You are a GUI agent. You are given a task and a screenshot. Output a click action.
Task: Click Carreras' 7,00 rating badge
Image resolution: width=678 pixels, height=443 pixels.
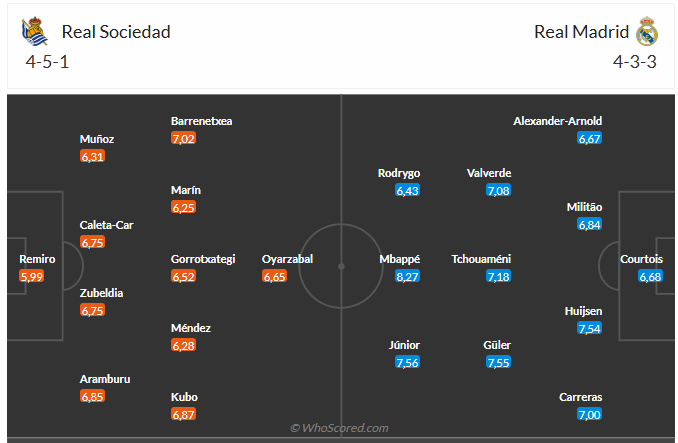(x=590, y=414)
